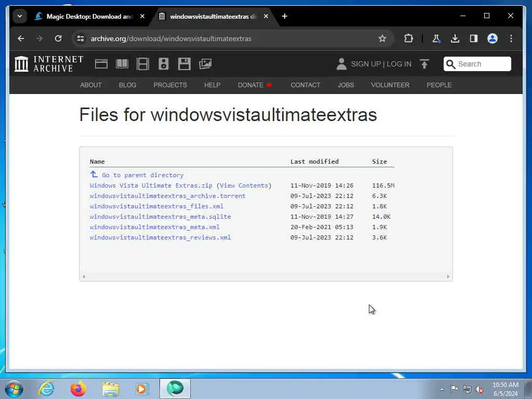Viewport: 532px width, 399px height.
Task: Click the file listing left scroll arrow
Action: (x=84, y=276)
